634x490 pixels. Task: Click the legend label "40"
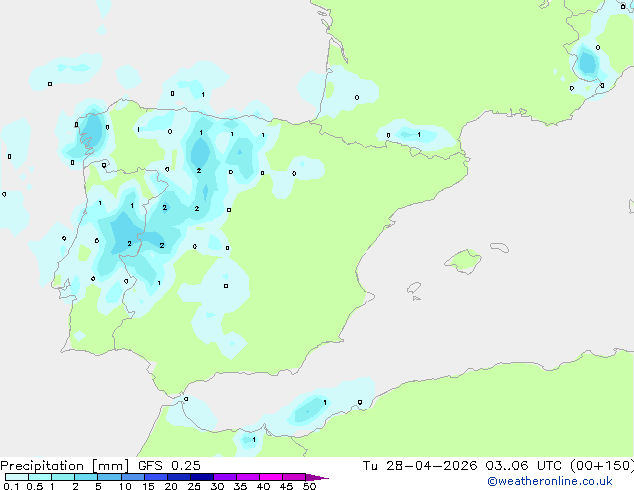click(263, 486)
